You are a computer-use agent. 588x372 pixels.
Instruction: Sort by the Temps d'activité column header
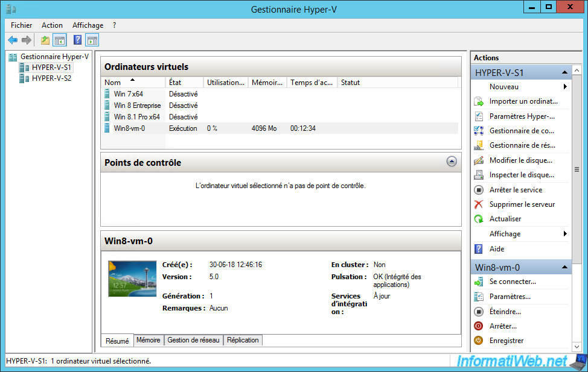(x=312, y=83)
